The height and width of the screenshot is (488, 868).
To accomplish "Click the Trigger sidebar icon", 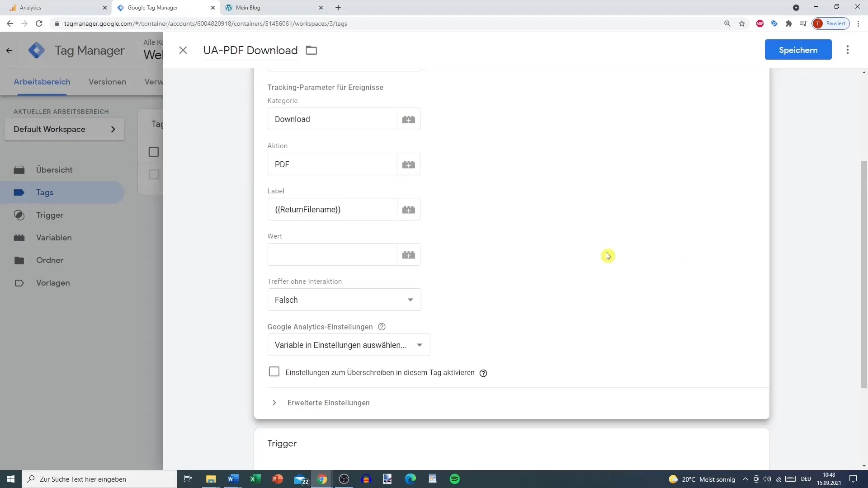I will click(19, 215).
